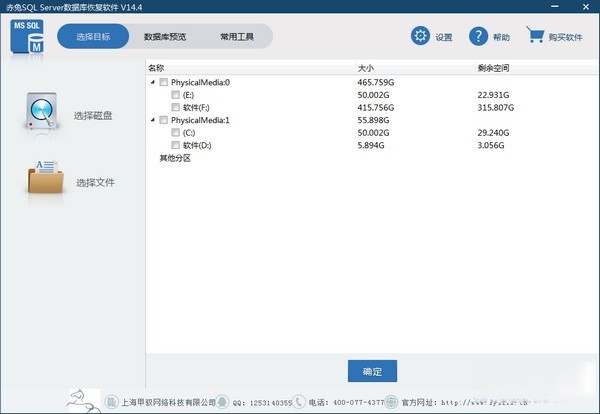This screenshot has height=414, width=600.
Task: Click the 确定 confirm button
Action: (x=372, y=371)
